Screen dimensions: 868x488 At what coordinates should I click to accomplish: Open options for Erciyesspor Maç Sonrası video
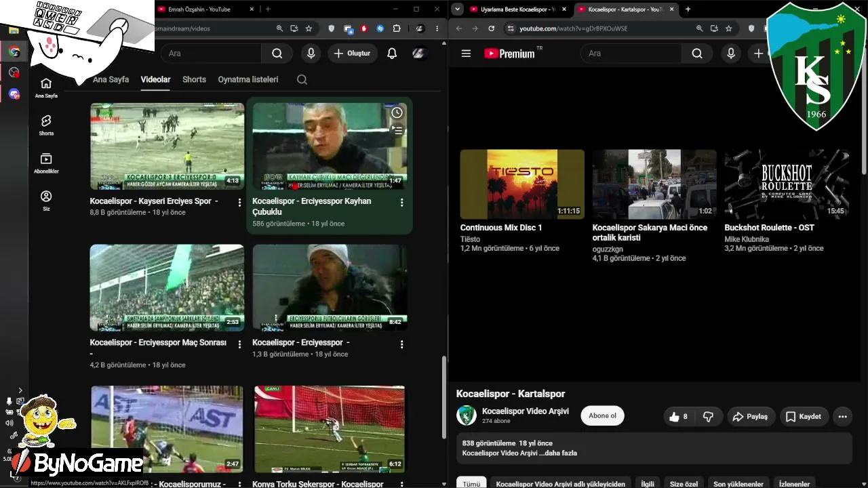[239, 344]
